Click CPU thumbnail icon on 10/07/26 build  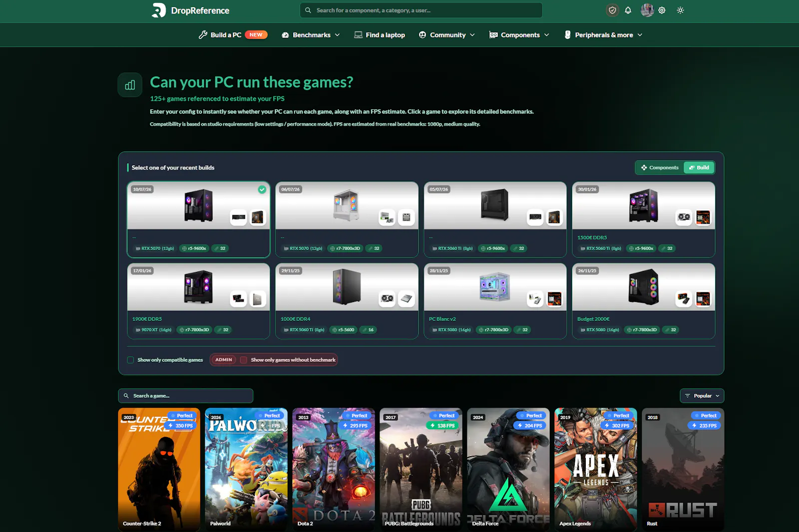258,217
